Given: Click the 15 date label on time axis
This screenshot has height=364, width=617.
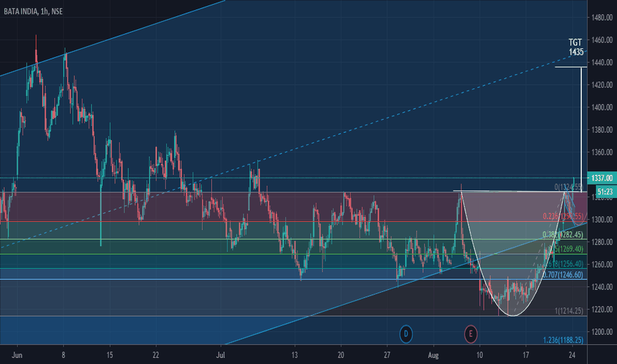Looking at the screenshot, I should click(x=110, y=355).
